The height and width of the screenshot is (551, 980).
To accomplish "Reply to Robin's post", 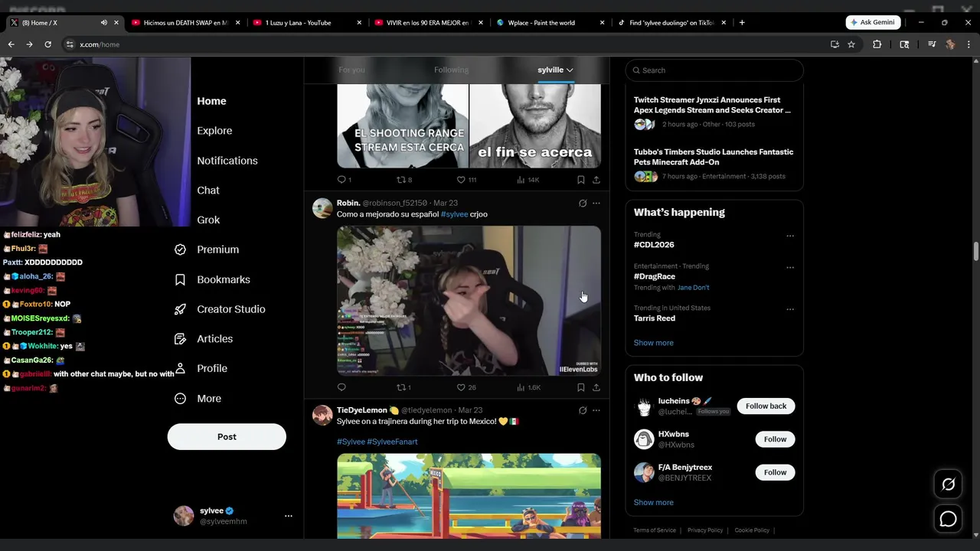I will point(341,387).
